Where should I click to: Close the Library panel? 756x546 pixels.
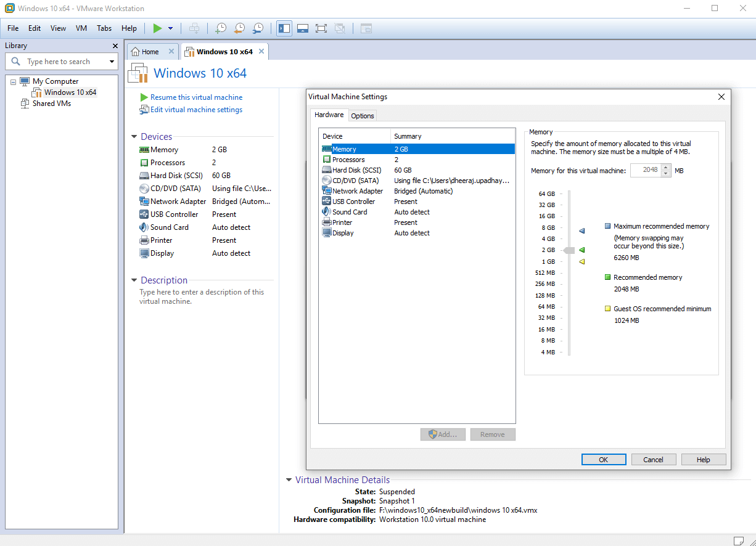(x=115, y=46)
